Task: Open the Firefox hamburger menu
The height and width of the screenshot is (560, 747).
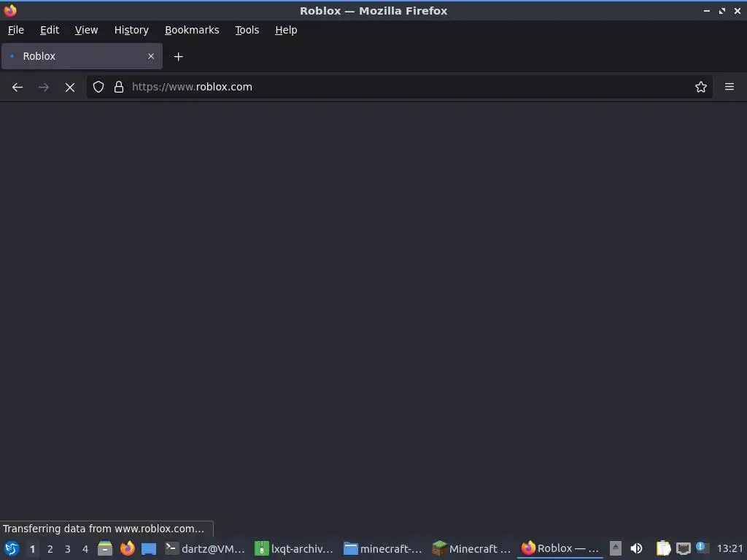Action: (729, 87)
